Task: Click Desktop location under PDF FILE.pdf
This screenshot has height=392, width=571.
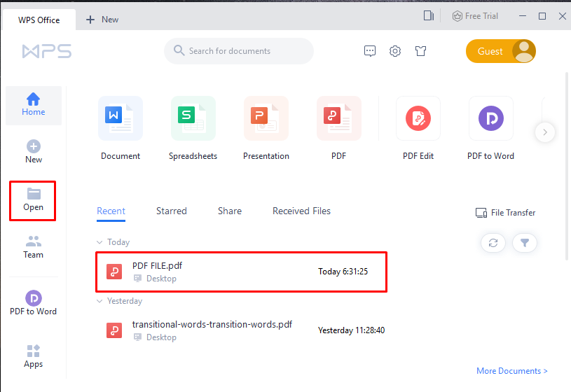Action: pos(155,279)
